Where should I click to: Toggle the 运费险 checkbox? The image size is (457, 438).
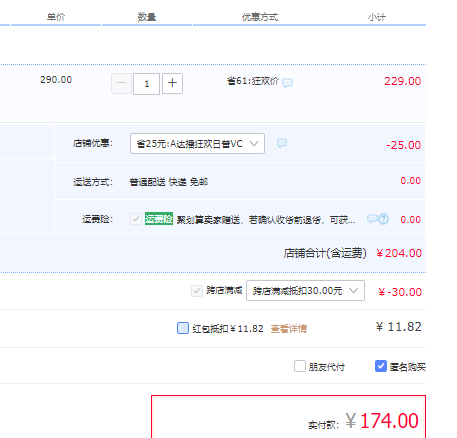coord(136,219)
